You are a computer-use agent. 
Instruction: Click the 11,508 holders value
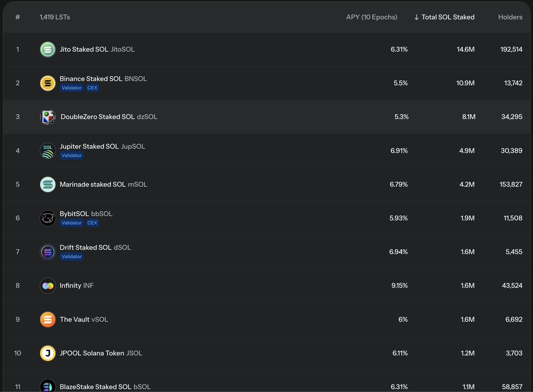513,218
